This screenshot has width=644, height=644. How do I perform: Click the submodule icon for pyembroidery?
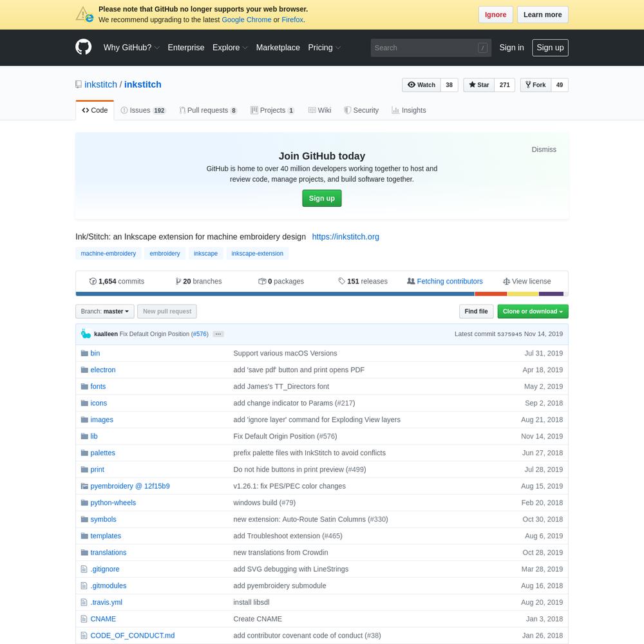84,486
